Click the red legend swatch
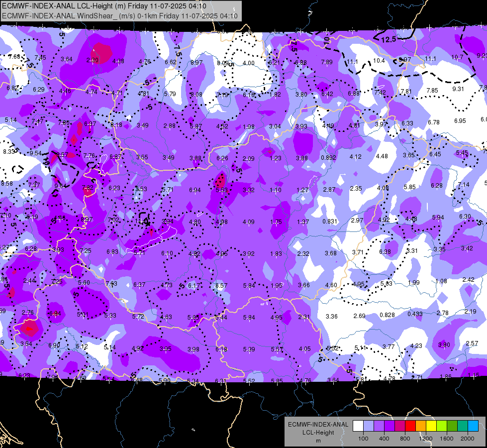Screen dimensions: 487x448 pyautogui.click(x=410, y=426)
